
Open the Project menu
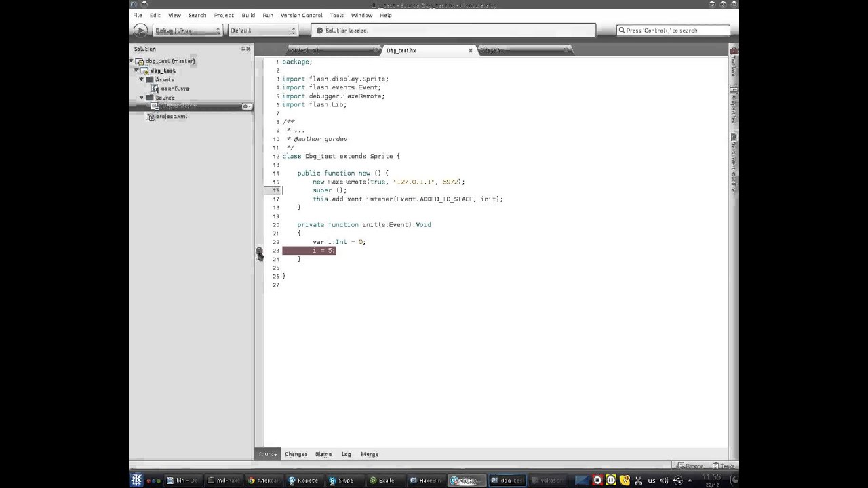click(224, 15)
